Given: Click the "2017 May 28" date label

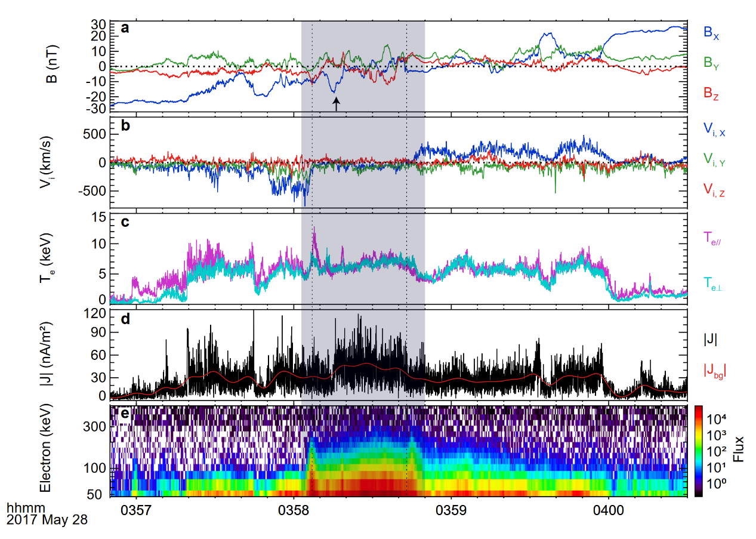Looking at the screenshot, I should [47, 520].
